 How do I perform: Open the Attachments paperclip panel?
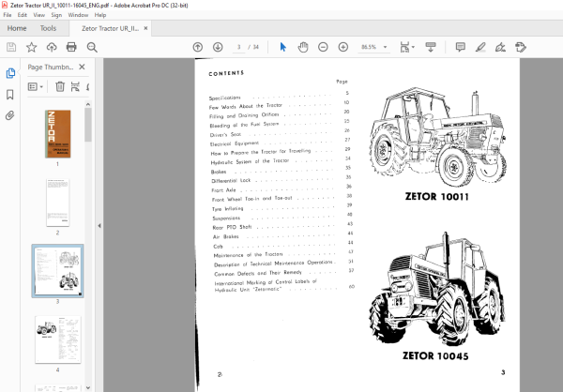(x=10, y=115)
